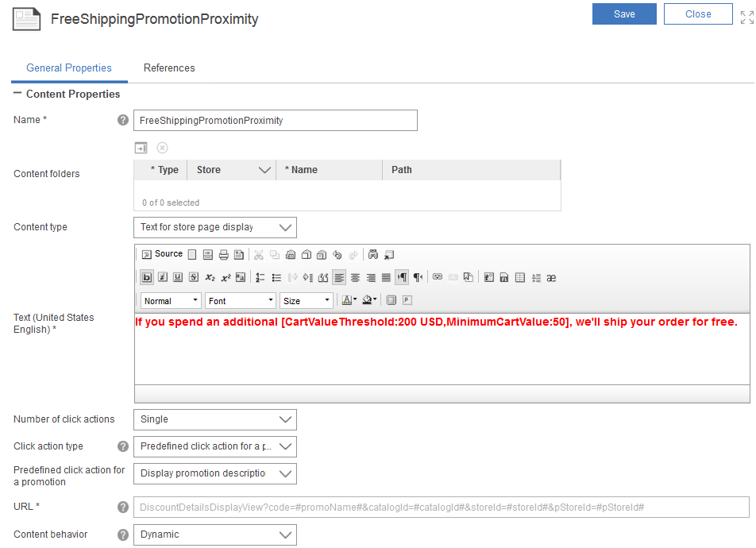Expand the Content behavior dropdown
Viewport: 756px width, 548px height.
pyautogui.click(x=214, y=534)
